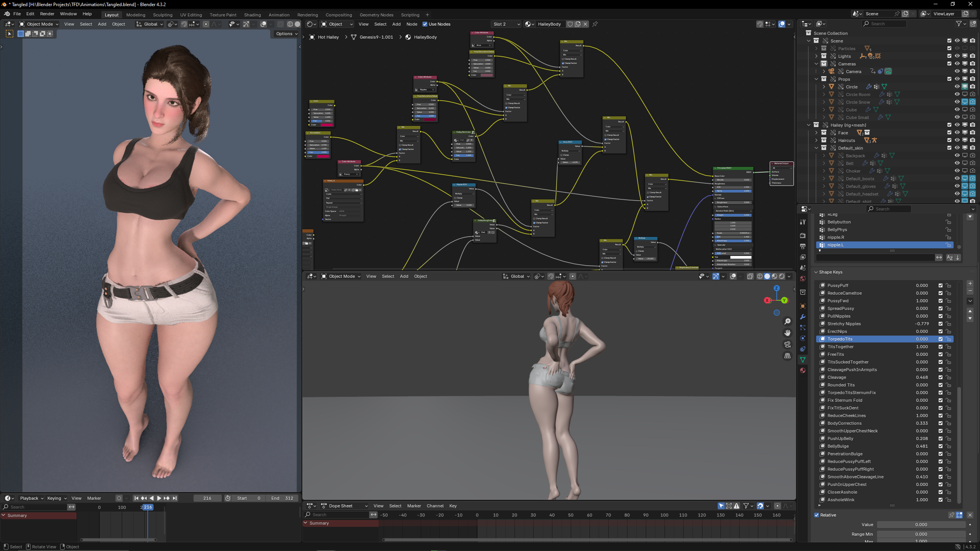Hide the Lights collection eye icon

click(x=957, y=56)
